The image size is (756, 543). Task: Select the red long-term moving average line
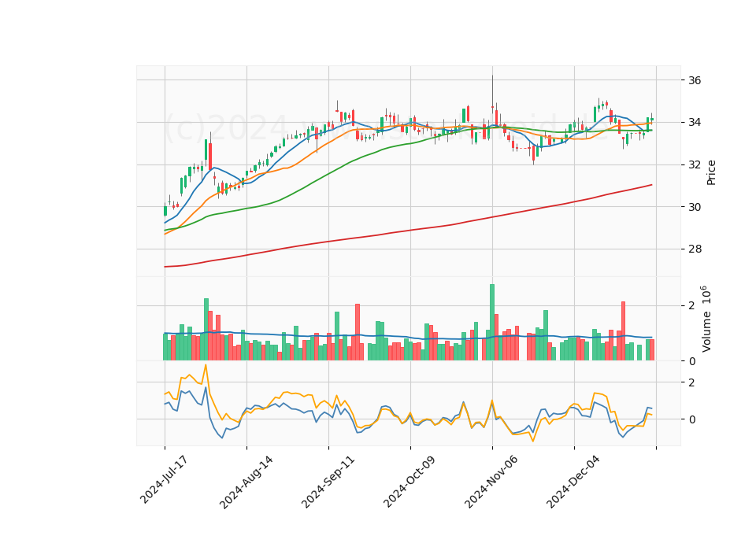(x=408, y=231)
